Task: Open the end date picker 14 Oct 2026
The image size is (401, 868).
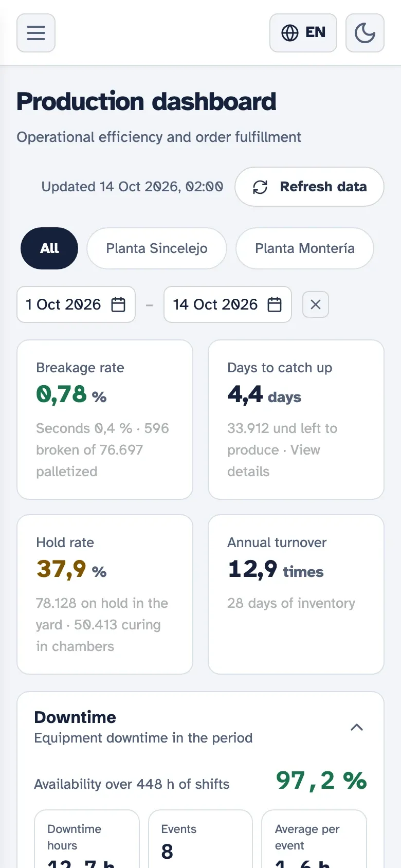Action: point(228,304)
